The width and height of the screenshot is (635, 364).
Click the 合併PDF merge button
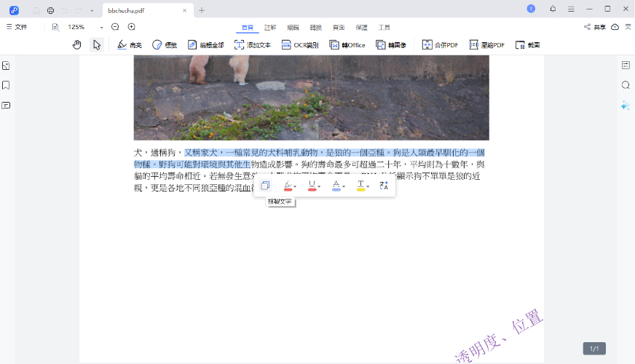click(x=441, y=45)
